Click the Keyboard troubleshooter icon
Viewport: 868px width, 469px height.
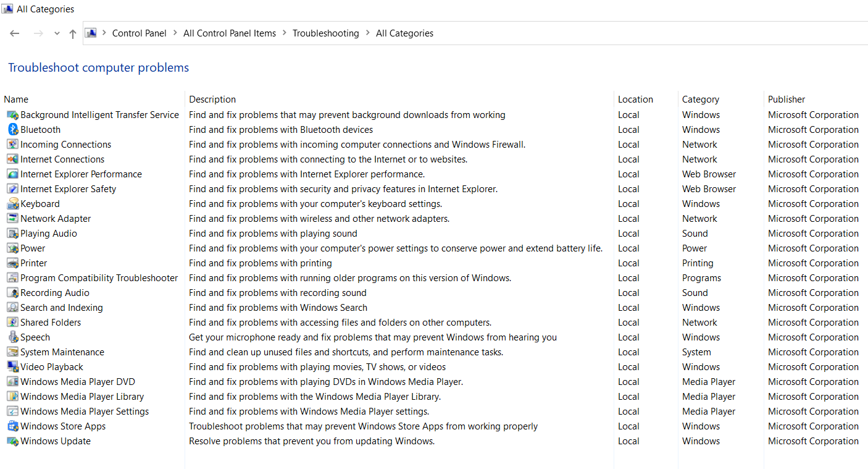point(13,204)
